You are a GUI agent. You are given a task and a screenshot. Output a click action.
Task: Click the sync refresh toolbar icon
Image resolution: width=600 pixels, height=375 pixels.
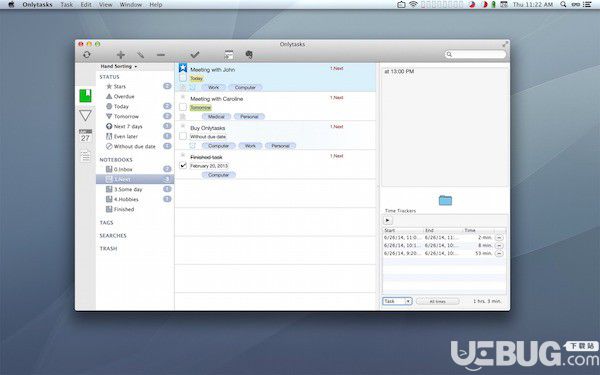(x=87, y=55)
